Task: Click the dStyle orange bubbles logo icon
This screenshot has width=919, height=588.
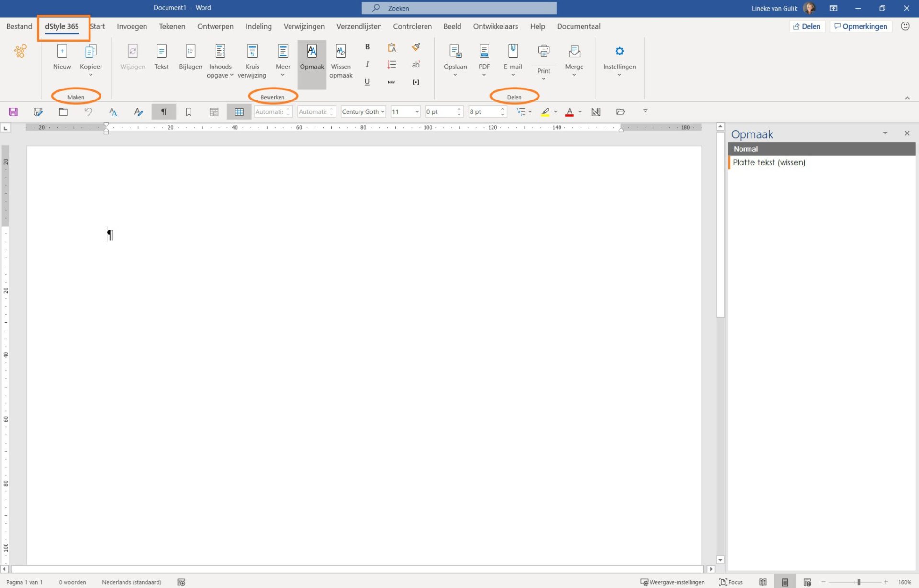Action: click(20, 51)
